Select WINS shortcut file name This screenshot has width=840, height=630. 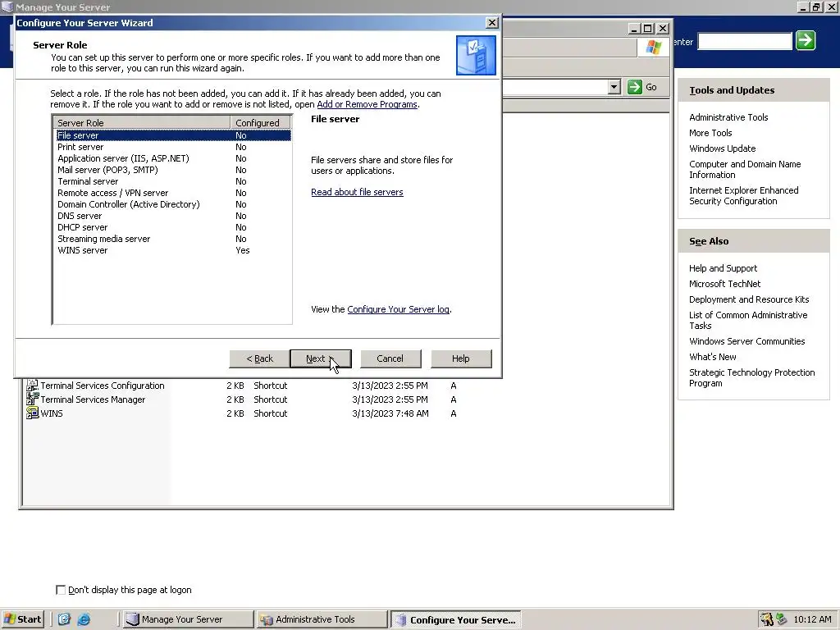tap(52, 413)
